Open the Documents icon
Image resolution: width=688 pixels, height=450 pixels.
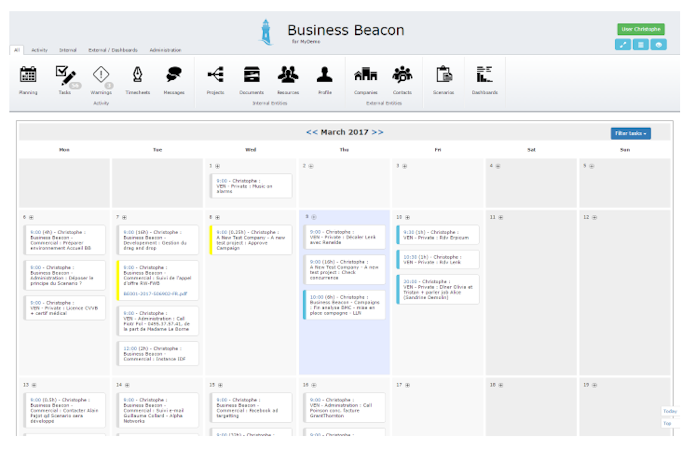coord(251,74)
